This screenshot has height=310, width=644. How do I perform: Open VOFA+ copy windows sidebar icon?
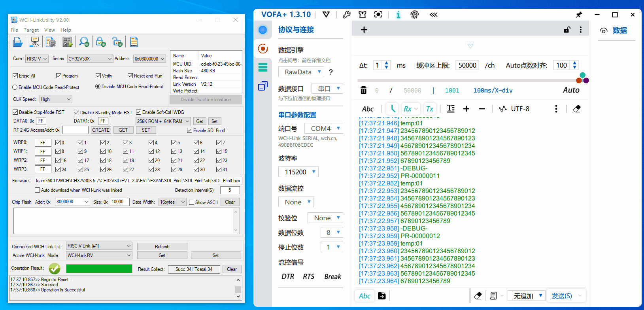tap(263, 86)
